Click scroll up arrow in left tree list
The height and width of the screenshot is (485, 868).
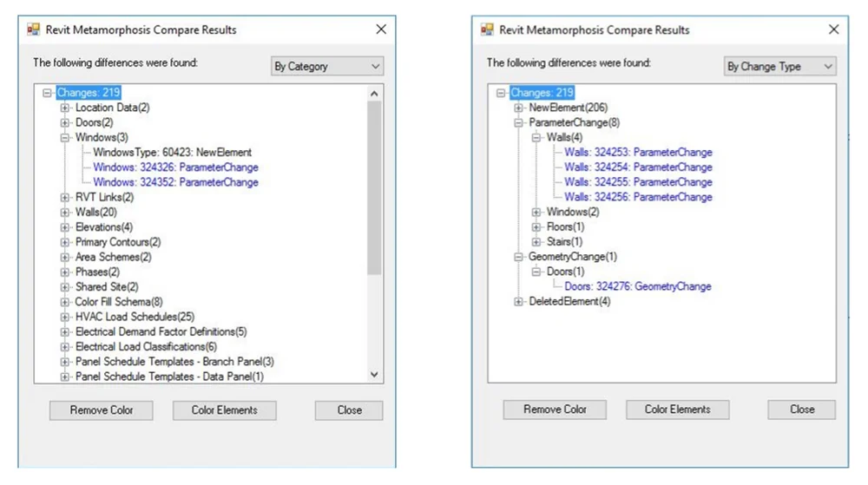374,94
